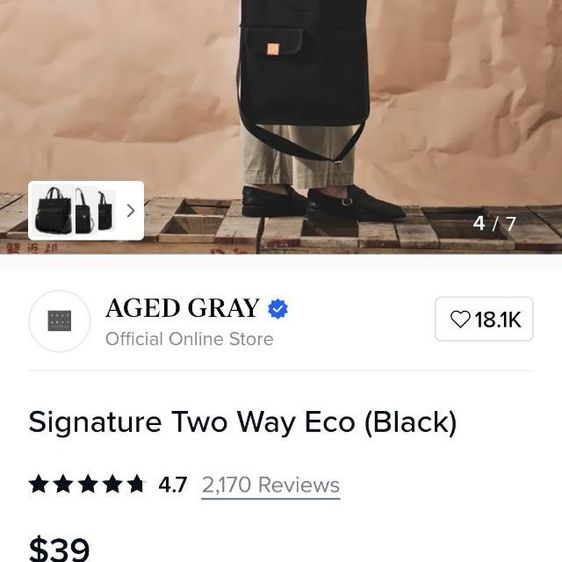Click the third rating star

coord(88,484)
